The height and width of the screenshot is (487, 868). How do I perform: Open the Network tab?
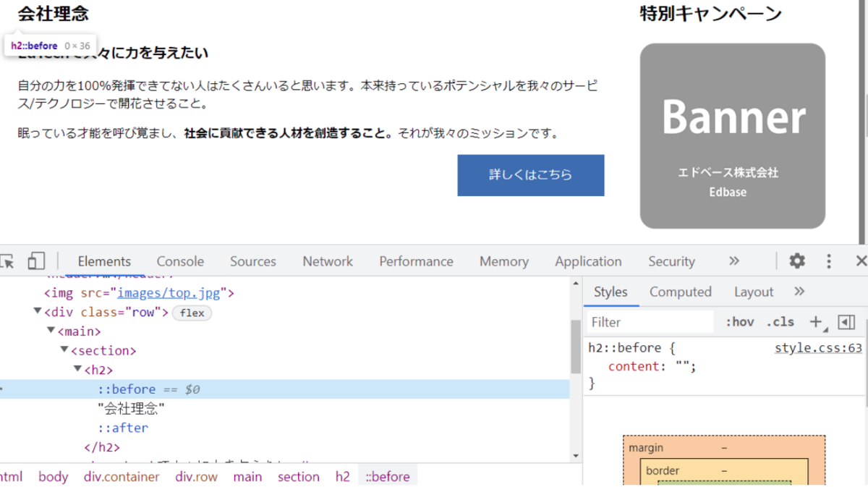328,261
